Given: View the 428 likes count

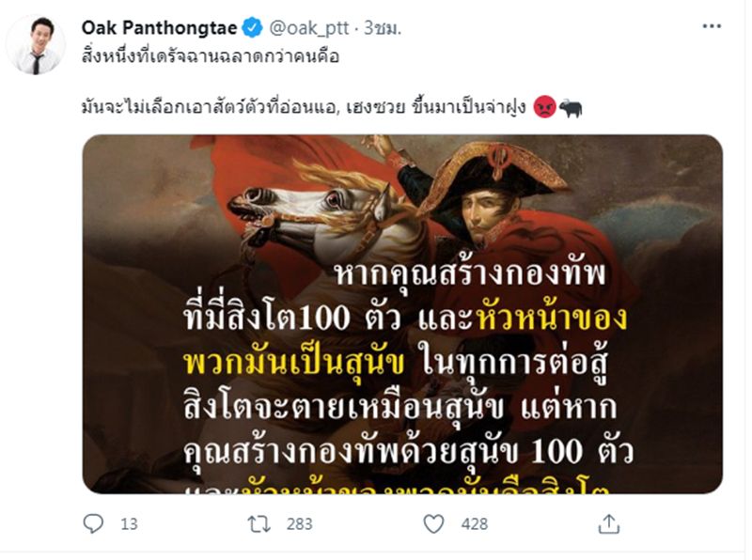Looking at the screenshot, I should point(475,524).
